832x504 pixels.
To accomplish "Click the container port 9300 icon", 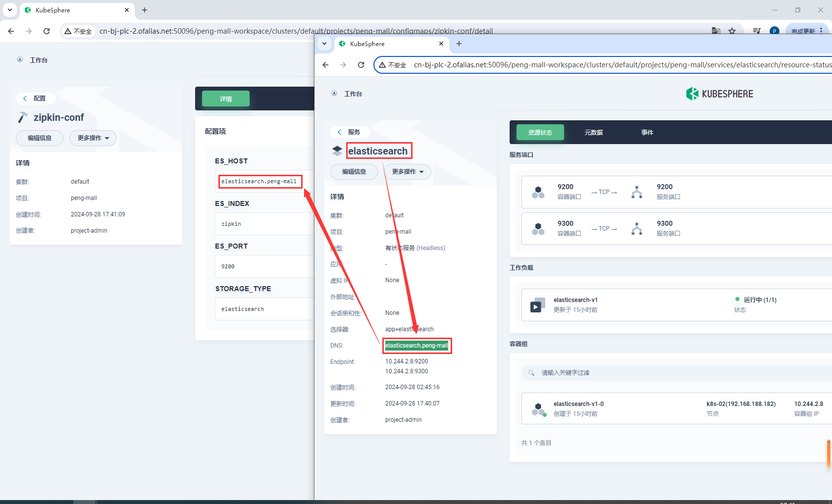I will coord(538,229).
